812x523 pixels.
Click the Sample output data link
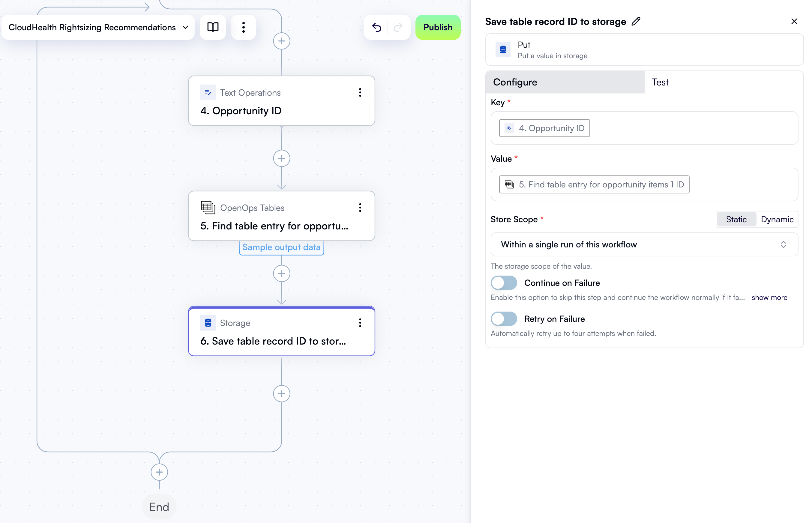(x=282, y=247)
